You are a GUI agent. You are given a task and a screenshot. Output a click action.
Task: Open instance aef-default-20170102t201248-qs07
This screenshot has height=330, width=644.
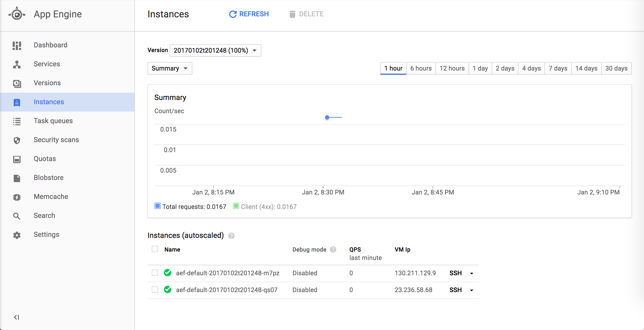click(227, 290)
